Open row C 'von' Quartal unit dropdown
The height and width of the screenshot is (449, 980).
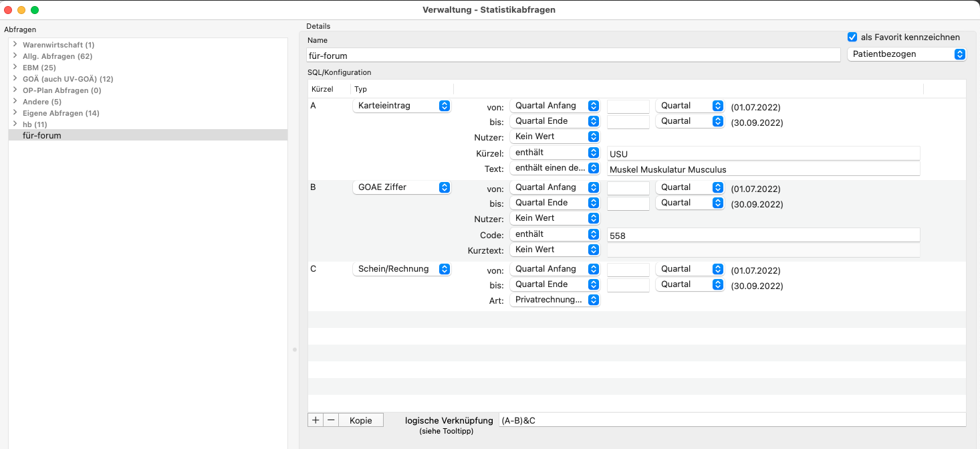pos(691,269)
